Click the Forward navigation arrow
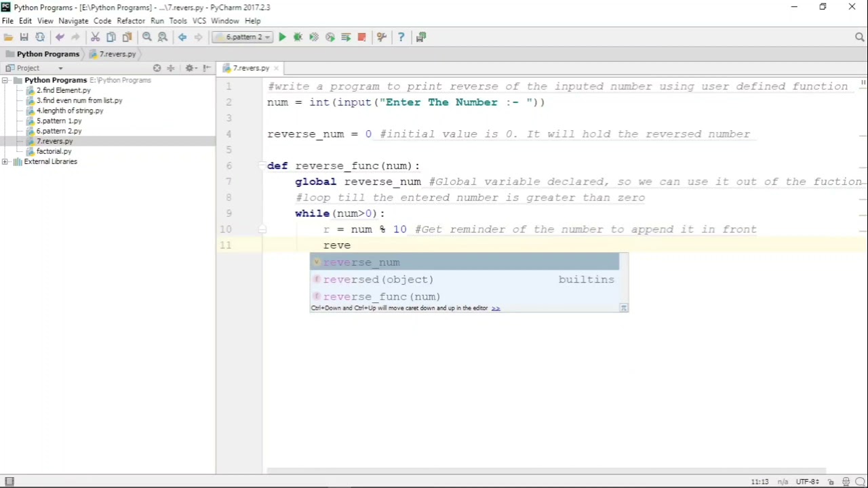 (198, 37)
